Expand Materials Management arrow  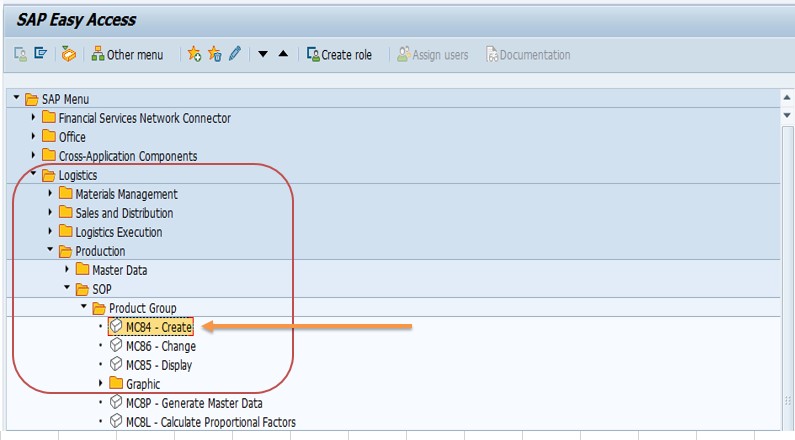(x=50, y=193)
